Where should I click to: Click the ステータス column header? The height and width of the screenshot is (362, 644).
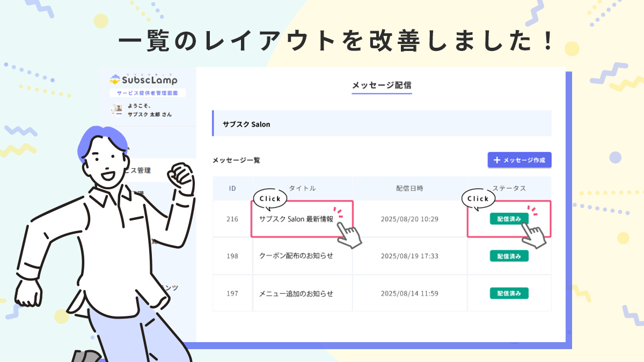tap(509, 188)
